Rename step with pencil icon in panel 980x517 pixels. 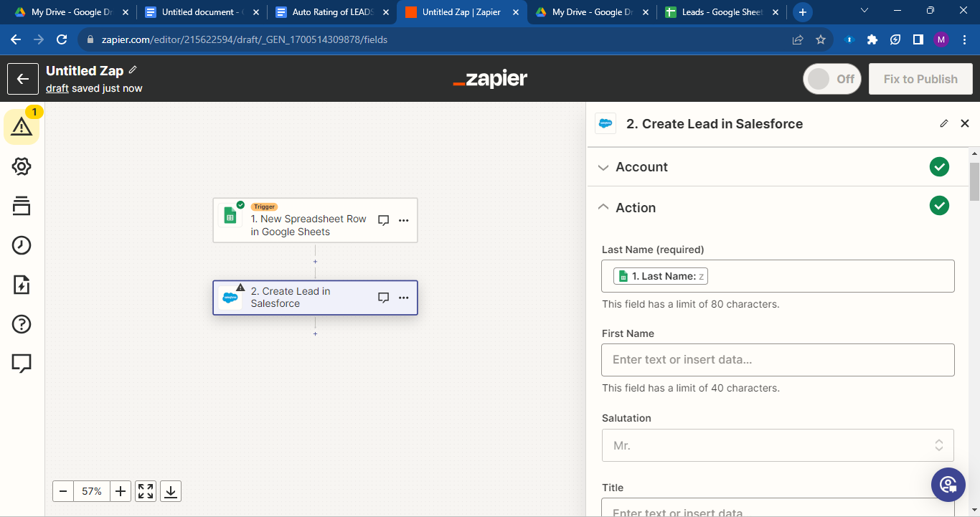point(944,123)
